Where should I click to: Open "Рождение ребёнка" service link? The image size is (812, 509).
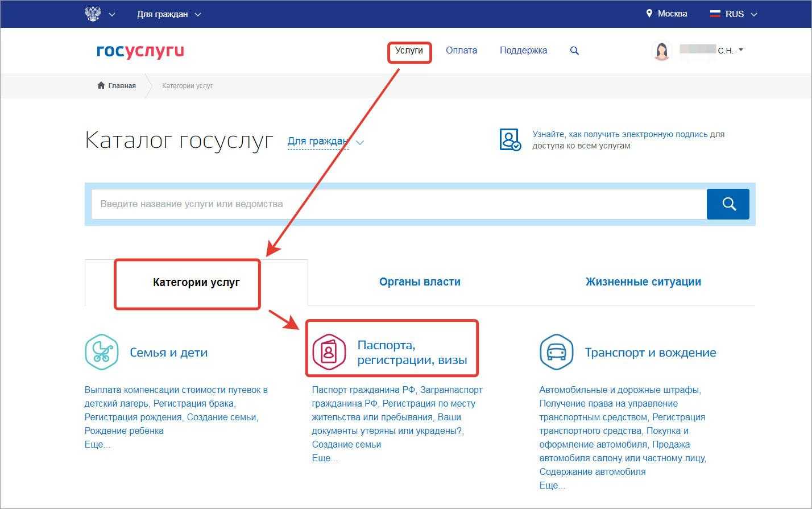coord(124,431)
